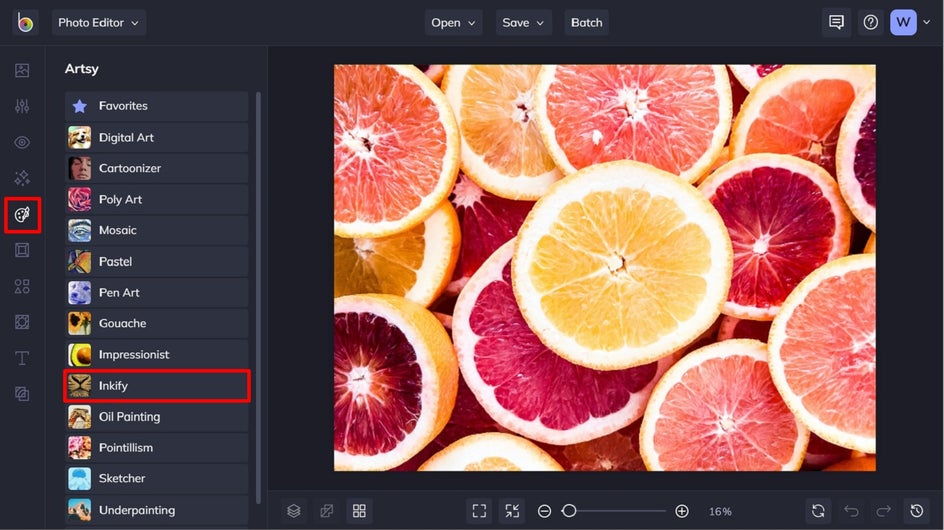Click the citrus photo on the canvas
944x530 pixels.
point(605,268)
